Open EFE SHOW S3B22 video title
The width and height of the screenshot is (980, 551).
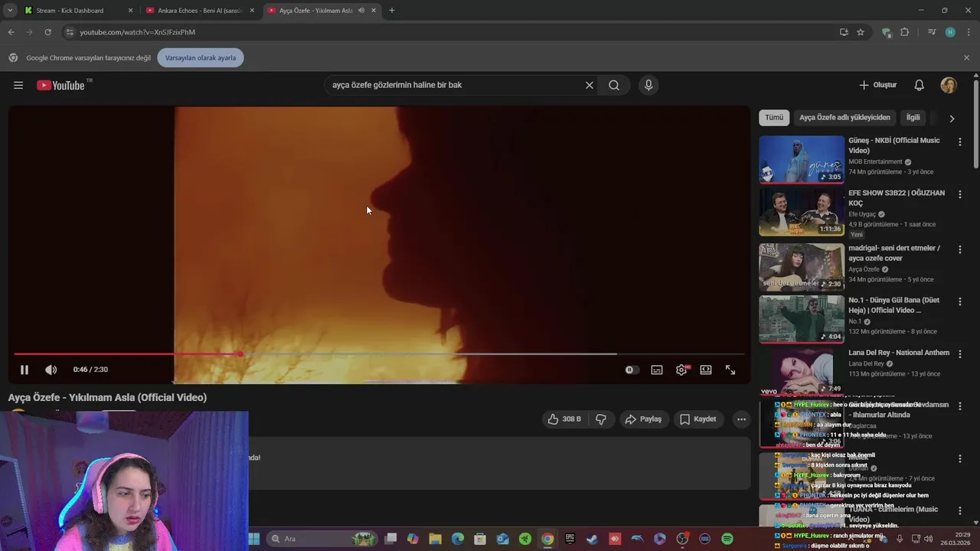897,198
